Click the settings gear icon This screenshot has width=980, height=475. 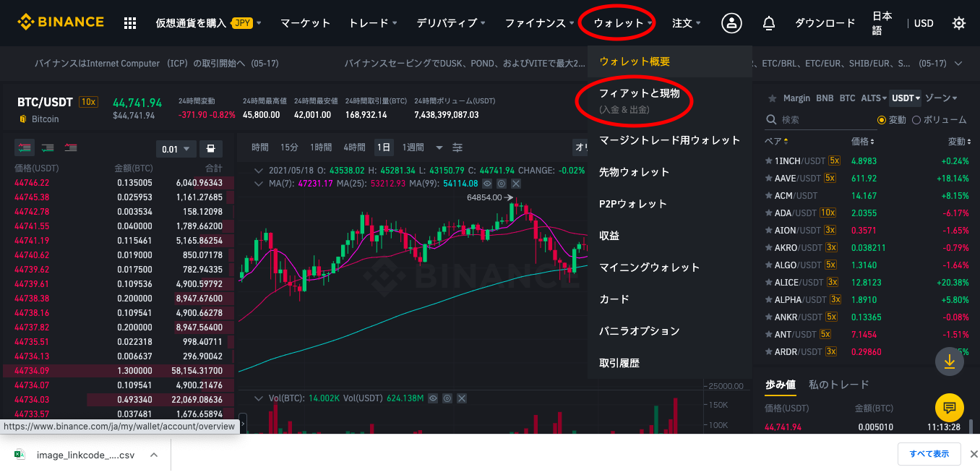(959, 22)
